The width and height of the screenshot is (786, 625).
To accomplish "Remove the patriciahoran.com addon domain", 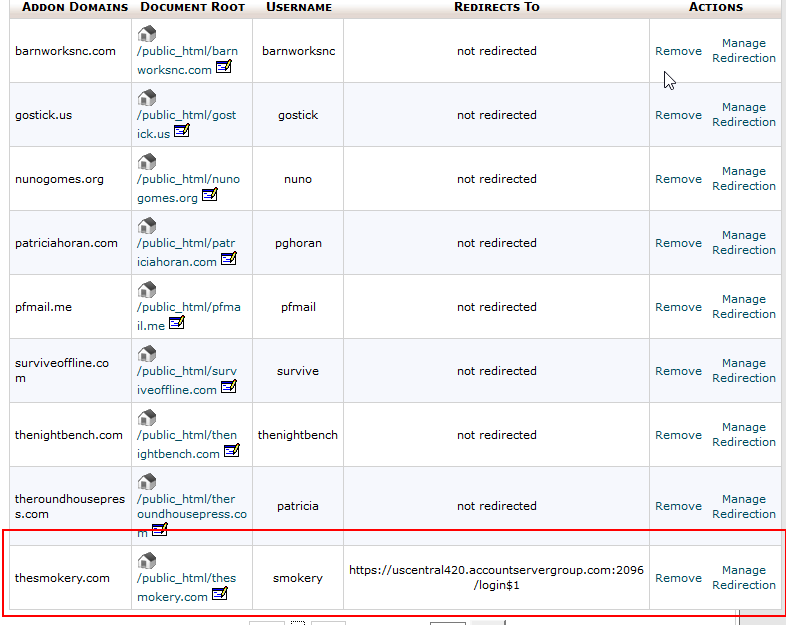I will pyautogui.click(x=678, y=243).
